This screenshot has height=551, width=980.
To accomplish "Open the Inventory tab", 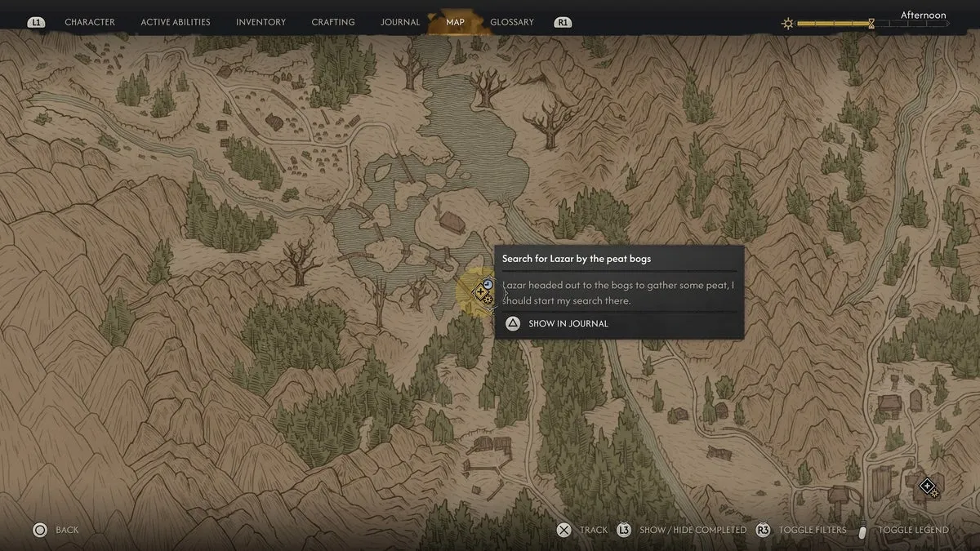I will coord(261,22).
